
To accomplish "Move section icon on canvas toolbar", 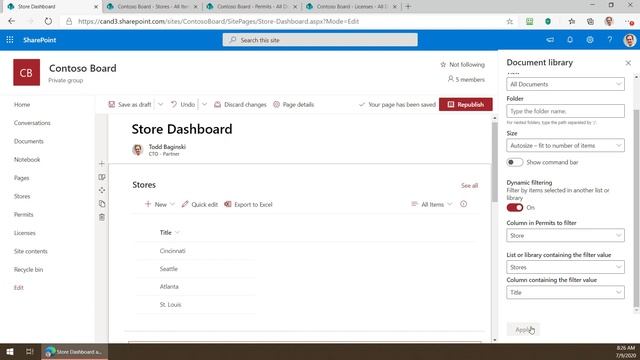I will click(102, 190).
